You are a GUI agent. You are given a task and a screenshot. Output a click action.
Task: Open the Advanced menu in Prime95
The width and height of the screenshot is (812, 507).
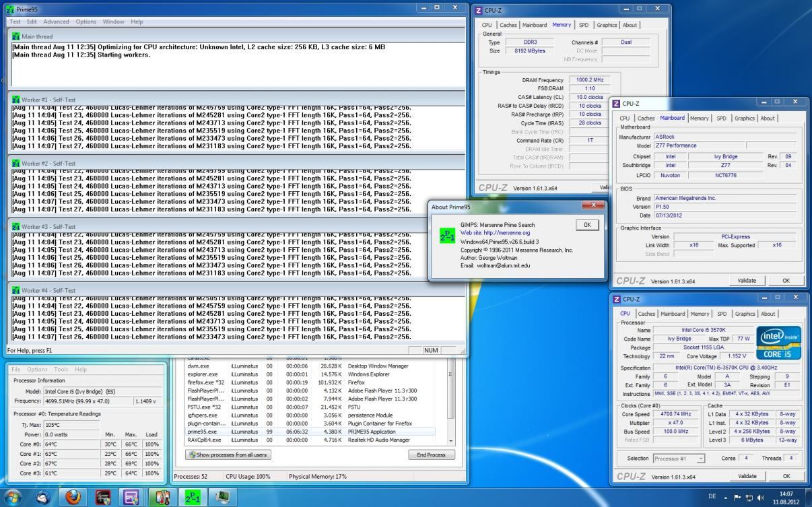tap(57, 22)
